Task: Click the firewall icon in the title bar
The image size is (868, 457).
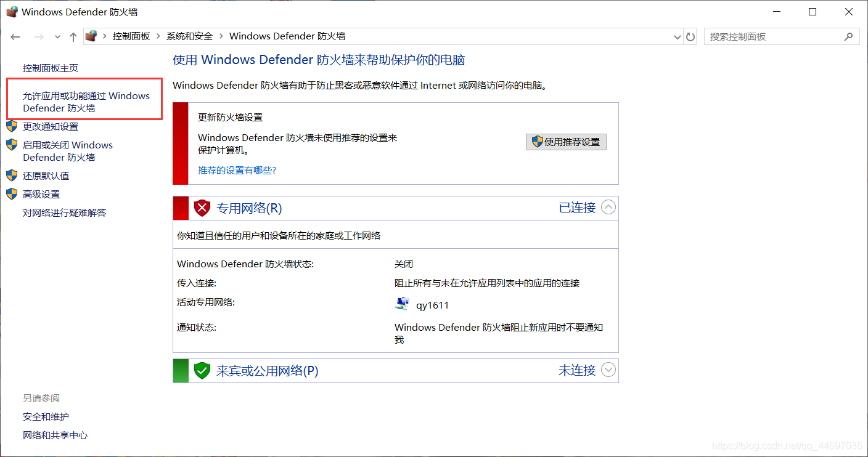Action: pyautogui.click(x=12, y=12)
